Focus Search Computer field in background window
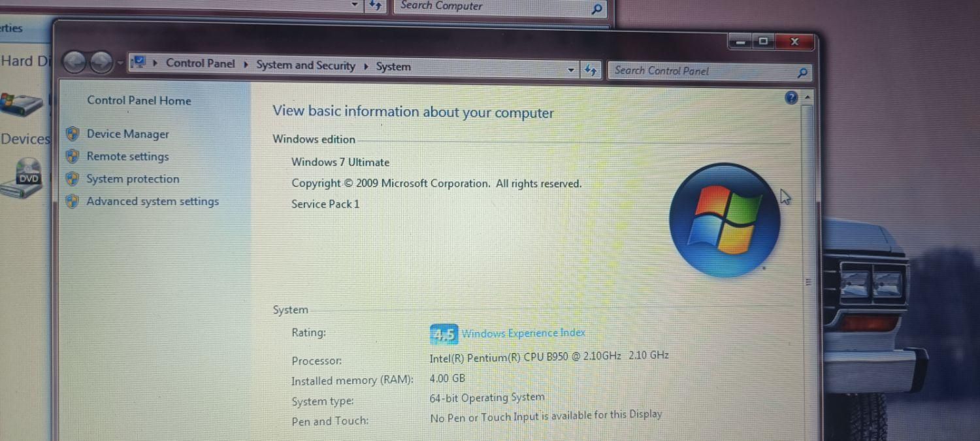The height and width of the screenshot is (441, 980). click(500, 7)
